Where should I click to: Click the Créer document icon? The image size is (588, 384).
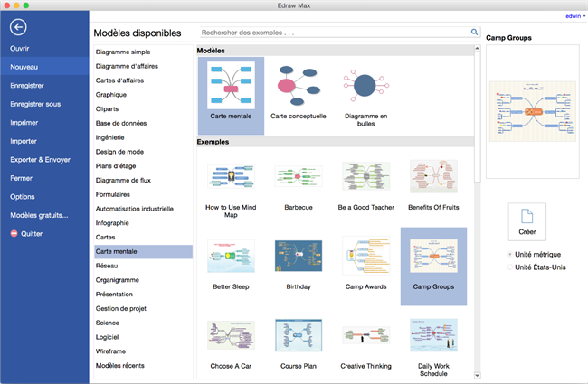click(526, 217)
